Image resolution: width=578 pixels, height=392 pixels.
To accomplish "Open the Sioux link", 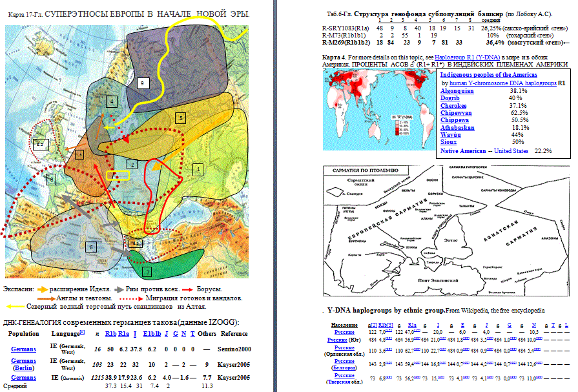I will [449, 142].
